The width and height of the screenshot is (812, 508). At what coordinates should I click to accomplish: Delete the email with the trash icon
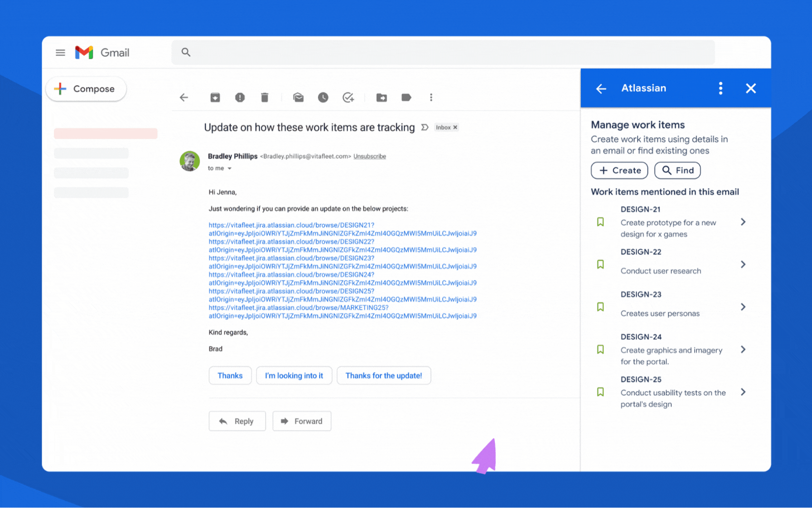coord(265,98)
